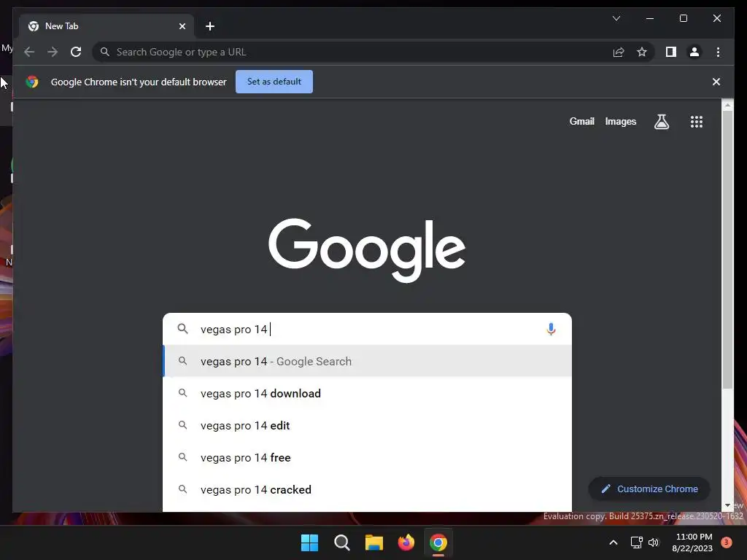Open notification badge in tray
This screenshot has height=560, width=747.
click(x=727, y=542)
